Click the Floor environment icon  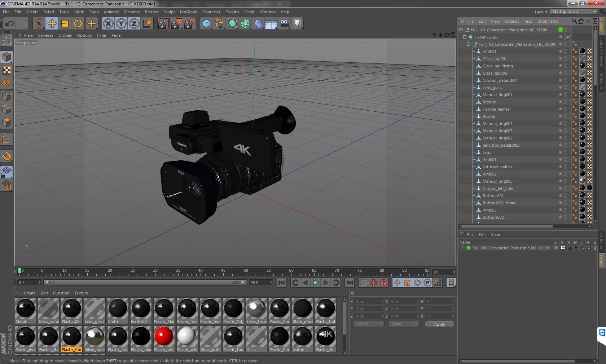click(x=271, y=24)
